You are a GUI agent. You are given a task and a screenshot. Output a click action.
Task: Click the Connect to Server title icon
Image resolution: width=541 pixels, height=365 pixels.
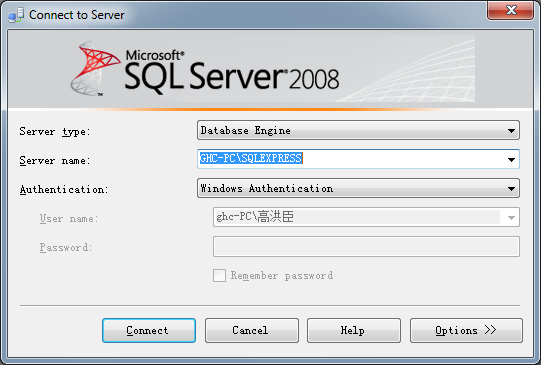[x=16, y=15]
